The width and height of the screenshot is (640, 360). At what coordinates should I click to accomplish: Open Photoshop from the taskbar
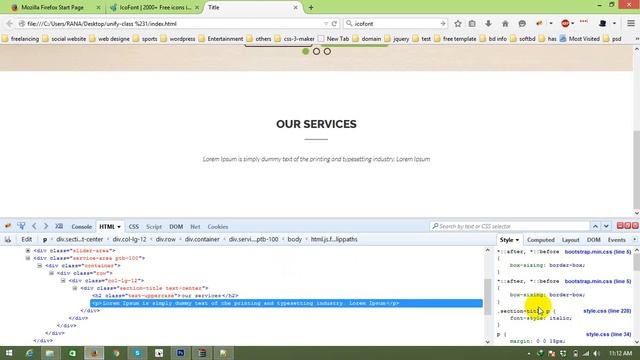click(x=180, y=353)
